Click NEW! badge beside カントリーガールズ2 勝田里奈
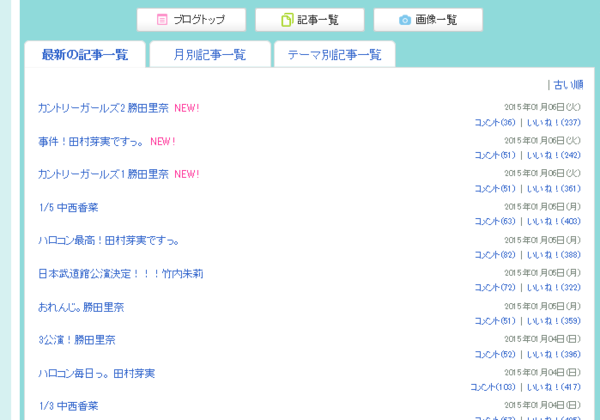600x420 pixels. pyautogui.click(x=187, y=108)
